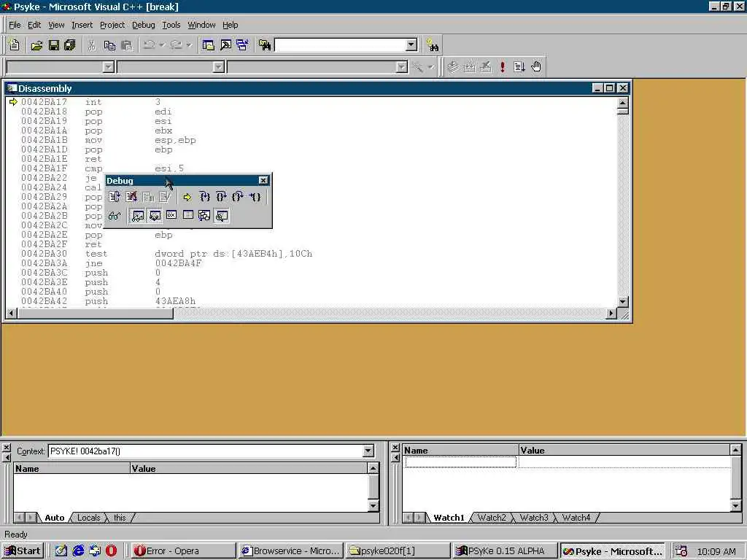This screenshot has height=560, width=747.
Task: Open QuickWatch with the glasses icon
Action: coord(115,216)
